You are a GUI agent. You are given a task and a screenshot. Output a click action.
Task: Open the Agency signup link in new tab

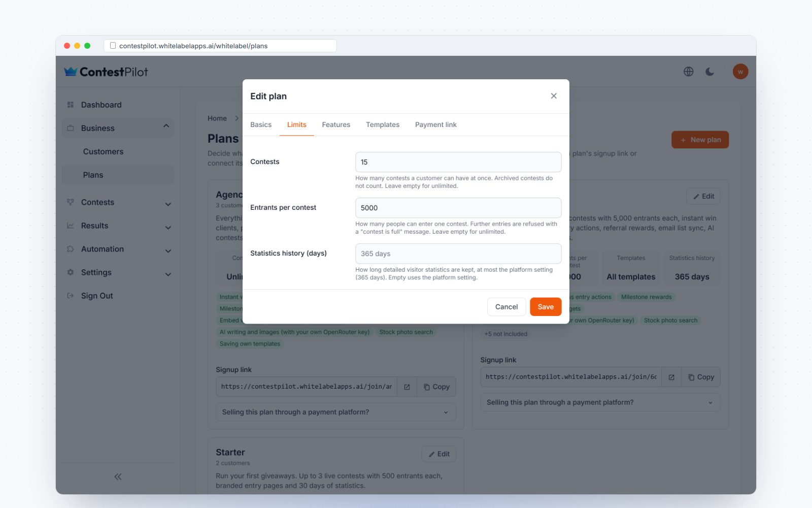pyautogui.click(x=407, y=387)
